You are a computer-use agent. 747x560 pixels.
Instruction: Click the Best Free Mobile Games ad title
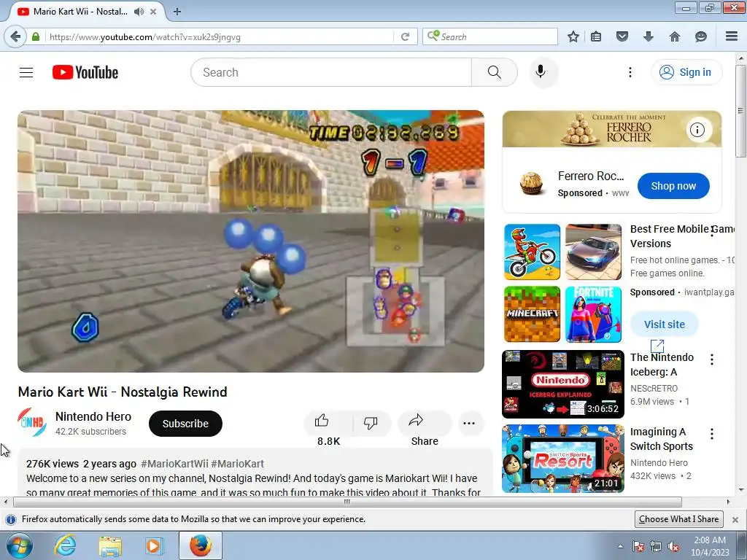(682, 236)
